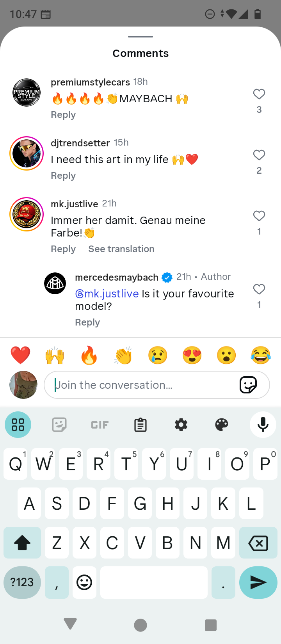
Task: Tap See translation under mk.justlive comment
Action: (121, 249)
